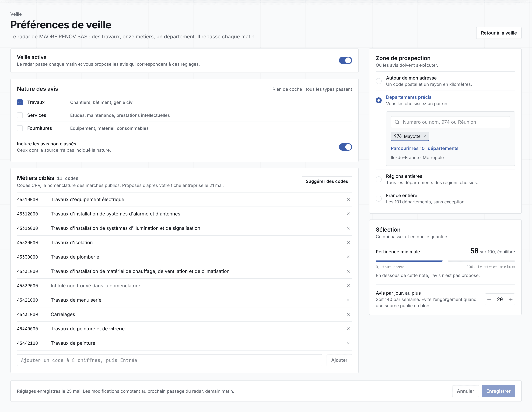Turn off the Veille active switch
The image size is (532, 412).
tap(345, 60)
